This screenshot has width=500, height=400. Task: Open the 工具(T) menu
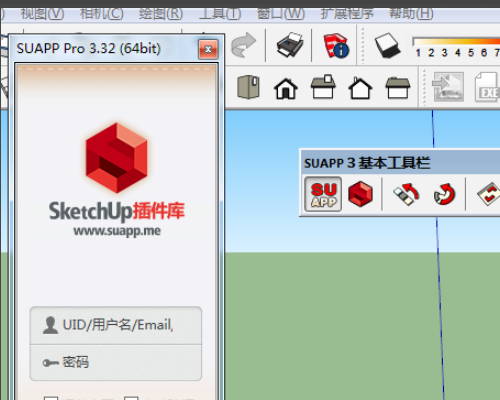tap(220, 14)
